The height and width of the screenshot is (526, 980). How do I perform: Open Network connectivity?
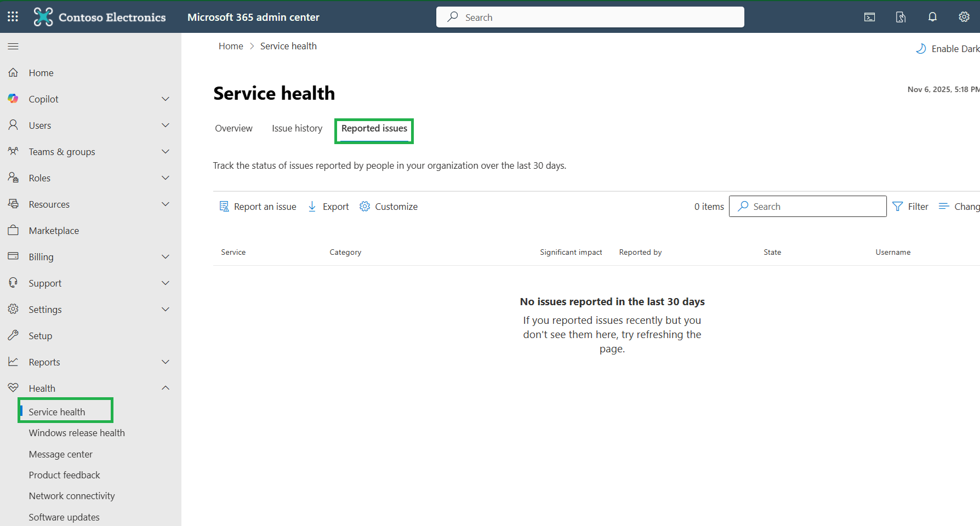point(72,496)
